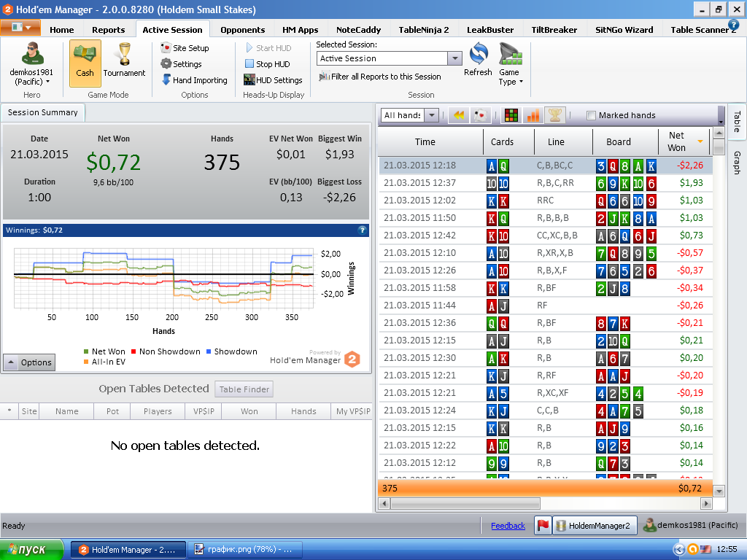Sort hands by Line column header
Viewport: 747px width, 560px height.
[x=562, y=141]
